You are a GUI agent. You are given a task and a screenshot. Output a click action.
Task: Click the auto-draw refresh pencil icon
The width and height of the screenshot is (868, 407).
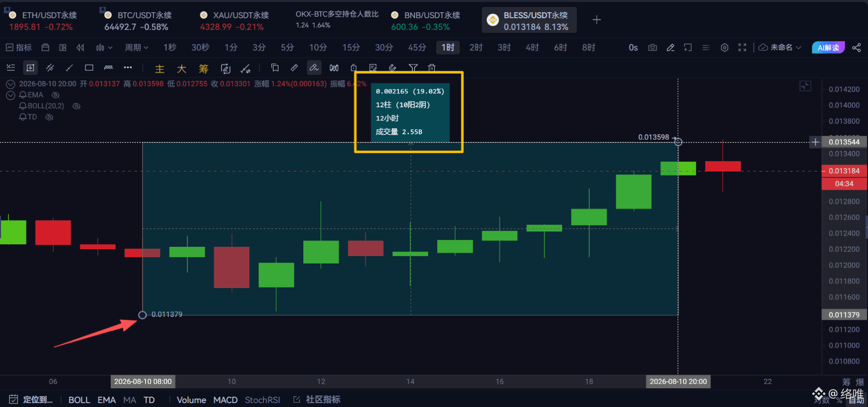tap(225, 68)
